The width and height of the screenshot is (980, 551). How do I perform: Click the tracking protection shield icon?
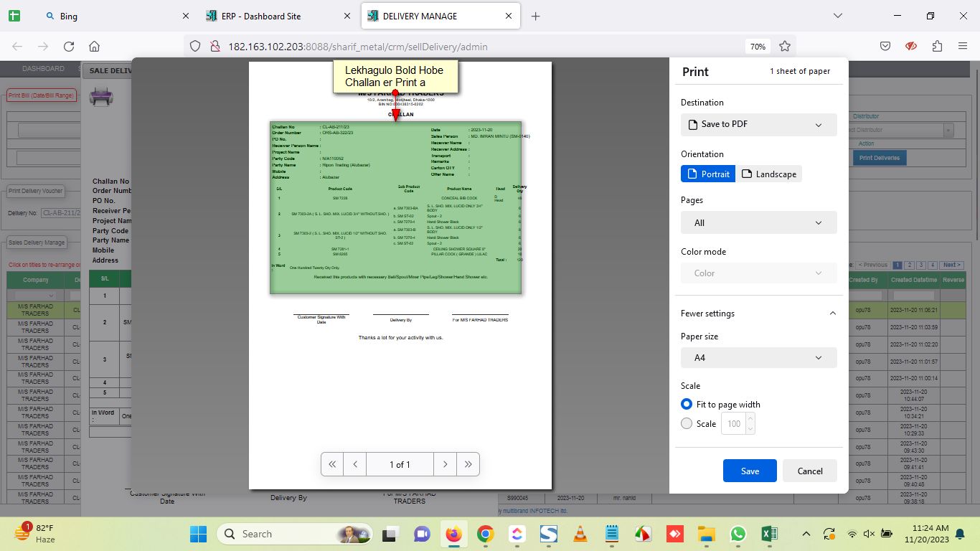pyautogui.click(x=195, y=47)
